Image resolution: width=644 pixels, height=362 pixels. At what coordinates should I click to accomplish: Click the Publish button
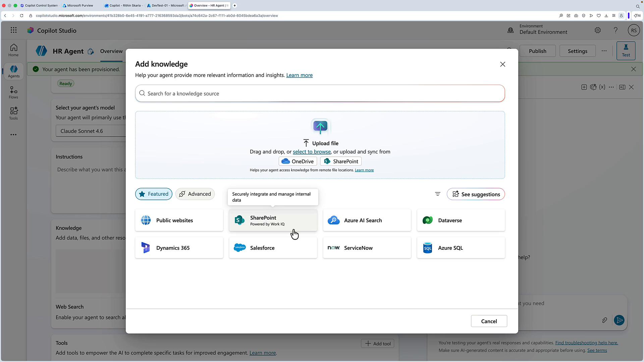[537, 51]
